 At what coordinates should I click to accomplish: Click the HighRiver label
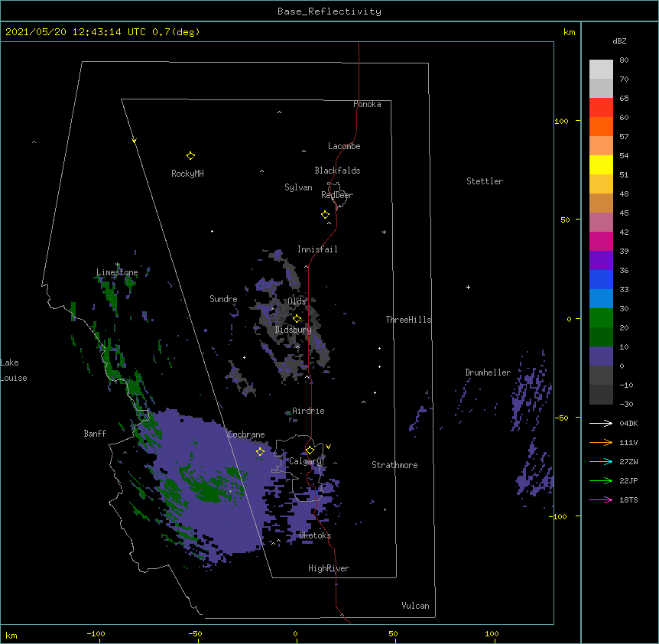tap(329, 568)
